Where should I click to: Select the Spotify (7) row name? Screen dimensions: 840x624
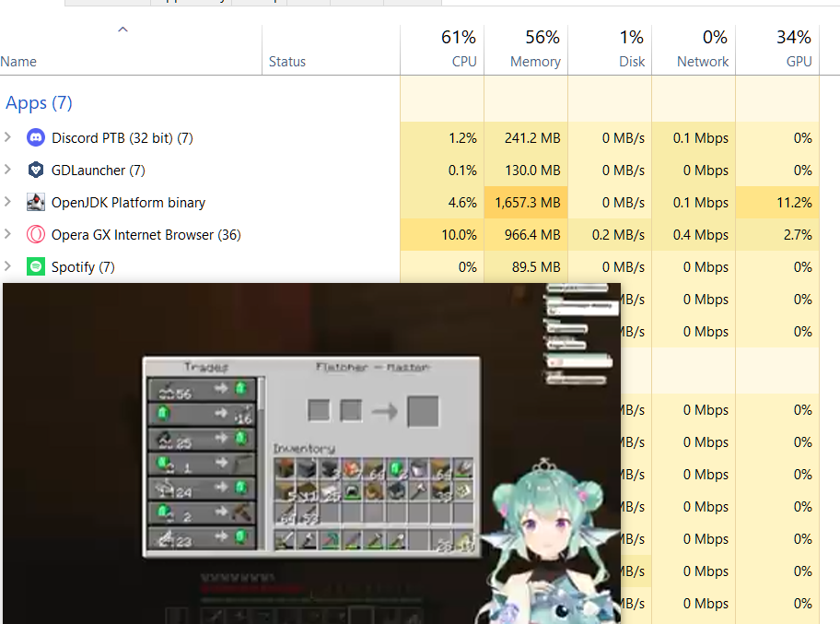pyautogui.click(x=83, y=266)
